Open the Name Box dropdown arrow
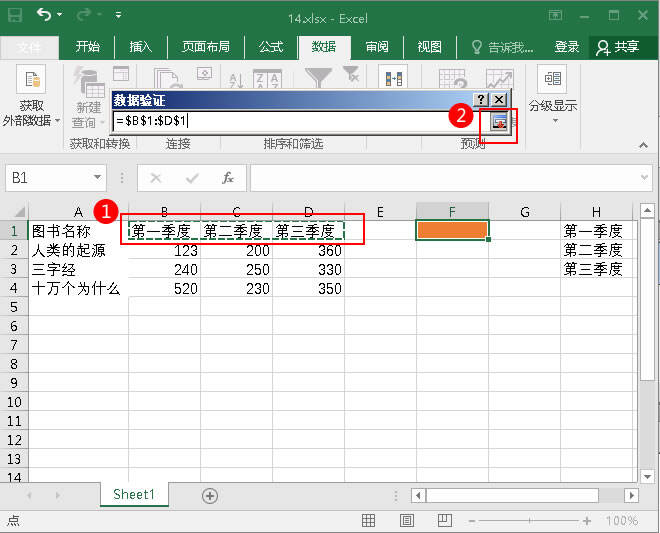 [x=97, y=178]
